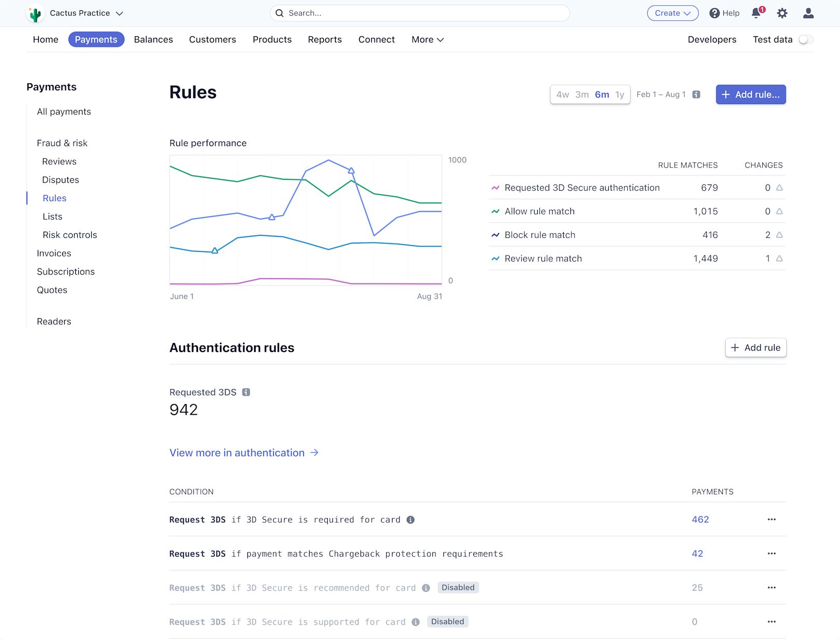Click the blue Add rule... button
The image size is (840, 640).
click(x=750, y=94)
